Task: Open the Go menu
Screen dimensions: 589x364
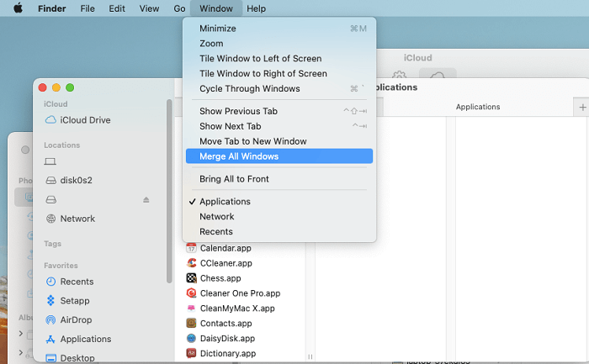Action: 179,8
